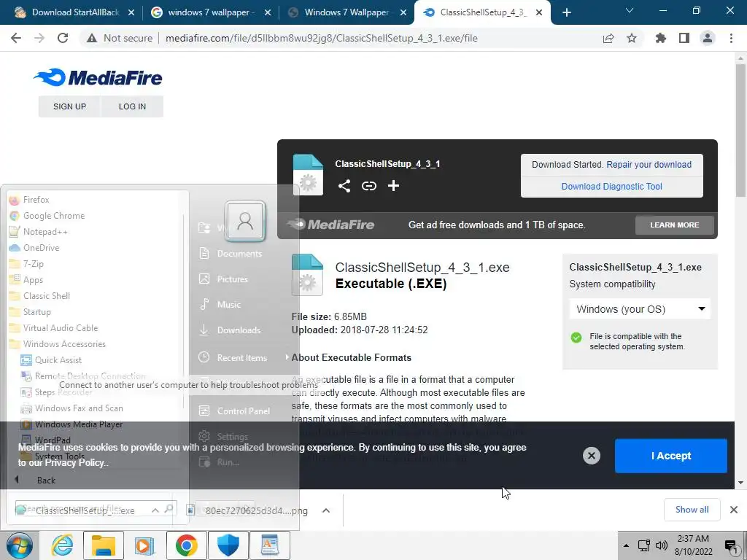This screenshot has height=560, width=747.
Task: Accept cookies with I Accept button
Action: (671, 456)
